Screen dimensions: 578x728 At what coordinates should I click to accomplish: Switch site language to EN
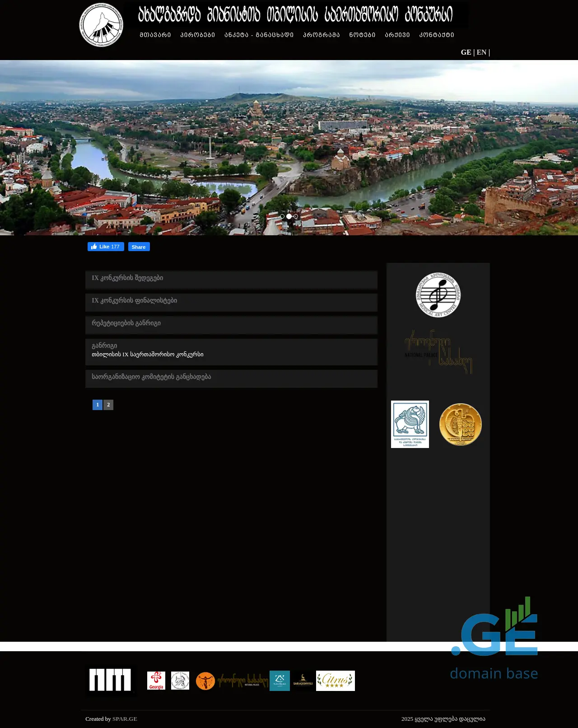(481, 52)
